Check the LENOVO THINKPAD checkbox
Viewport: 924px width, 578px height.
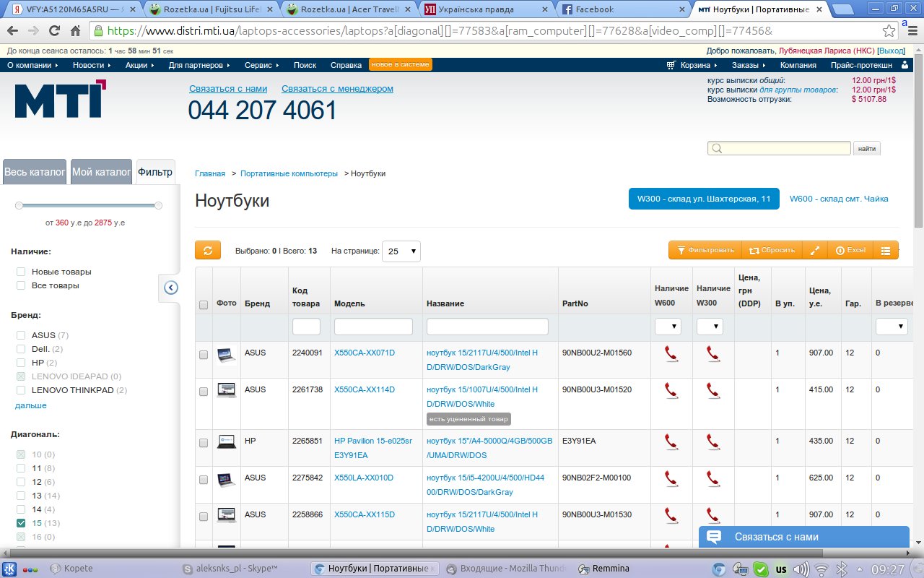[x=21, y=390]
